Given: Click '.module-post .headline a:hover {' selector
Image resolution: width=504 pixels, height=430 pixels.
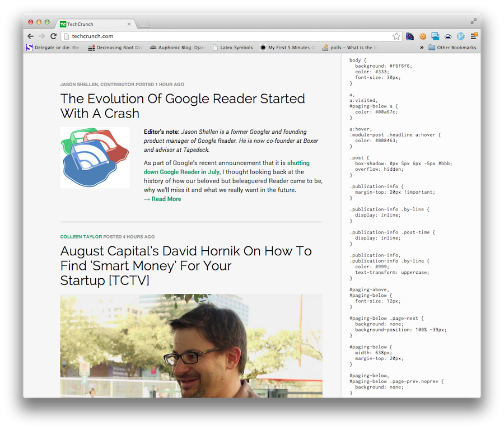Looking at the screenshot, I should (x=395, y=135).
